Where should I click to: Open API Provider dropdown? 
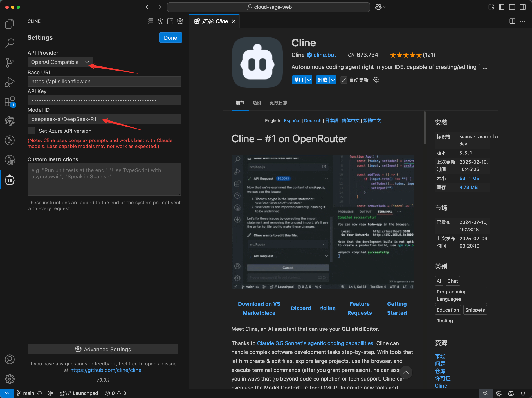pyautogui.click(x=60, y=62)
